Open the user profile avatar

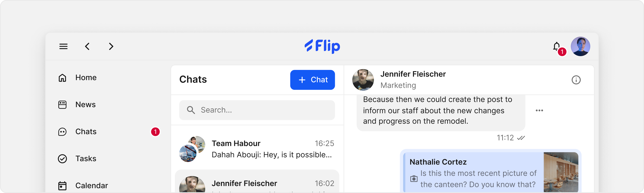coord(580,46)
